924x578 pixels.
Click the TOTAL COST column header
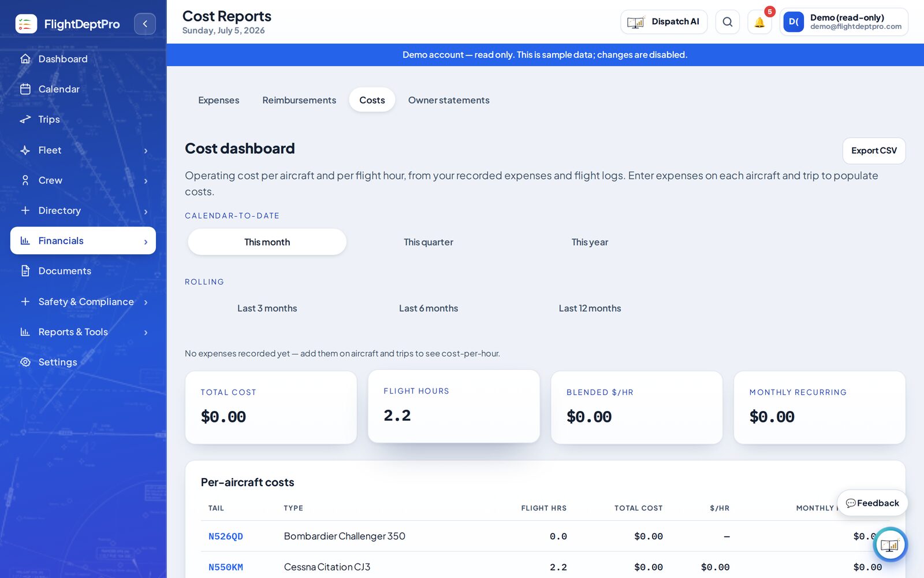pyautogui.click(x=638, y=508)
